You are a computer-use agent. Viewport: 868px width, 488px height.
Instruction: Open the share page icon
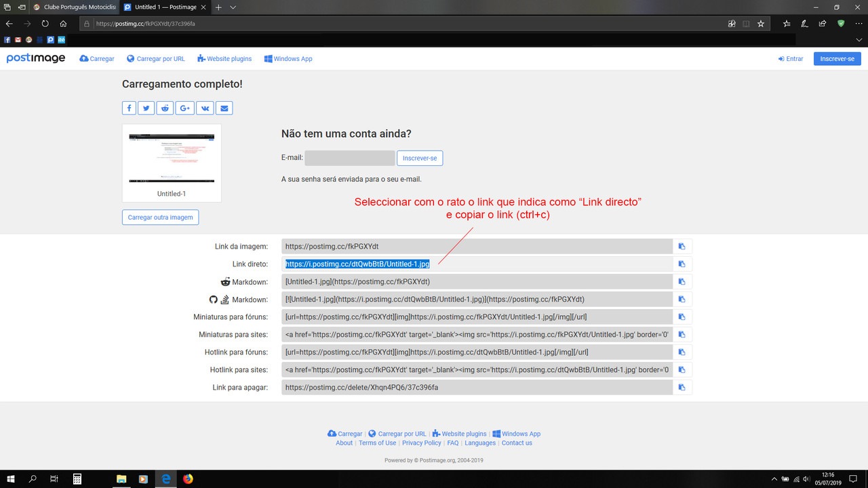(823, 23)
